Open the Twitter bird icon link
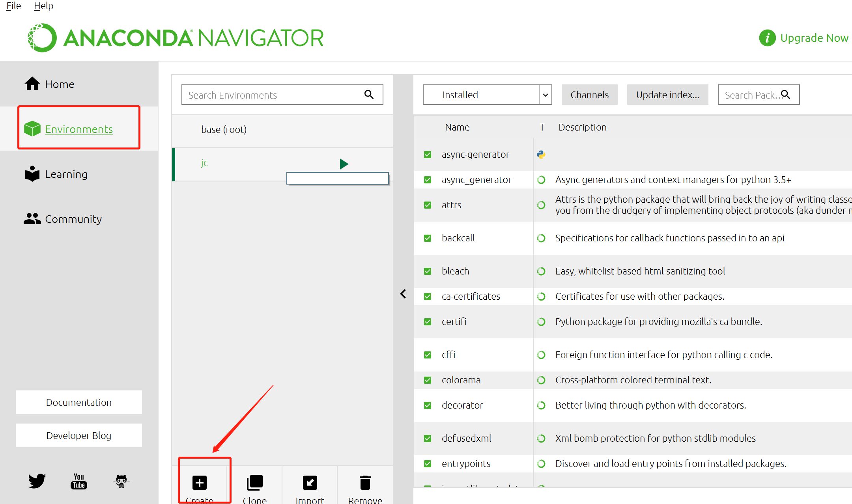 coord(37,481)
